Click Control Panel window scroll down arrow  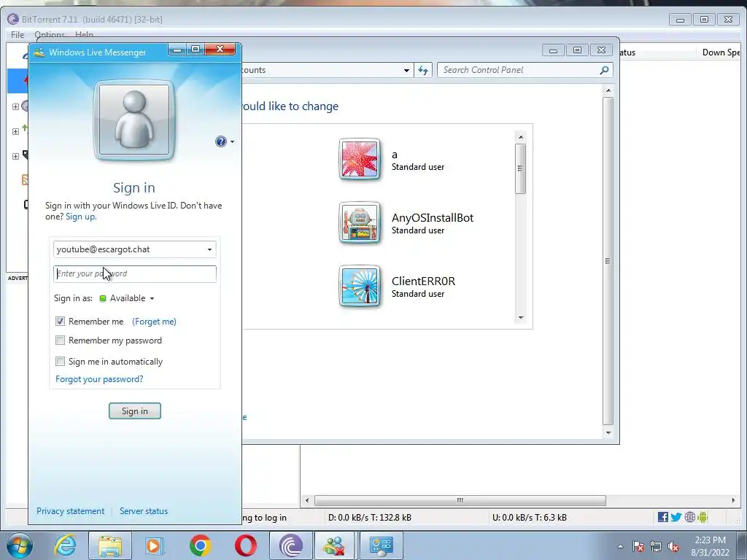[x=608, y=432]
